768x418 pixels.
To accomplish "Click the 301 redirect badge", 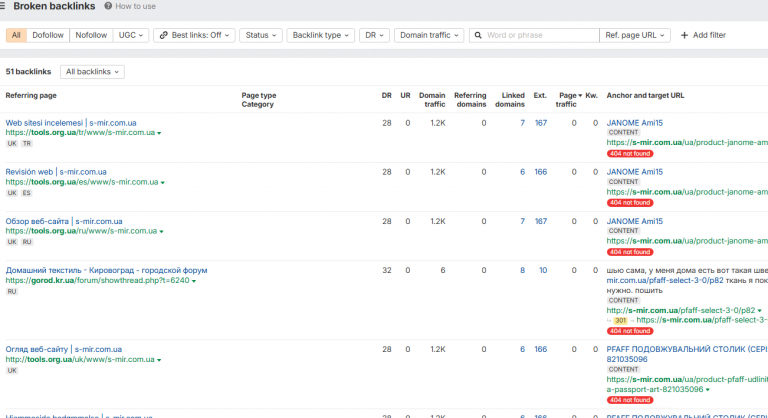I will click(x=620, y=320).
